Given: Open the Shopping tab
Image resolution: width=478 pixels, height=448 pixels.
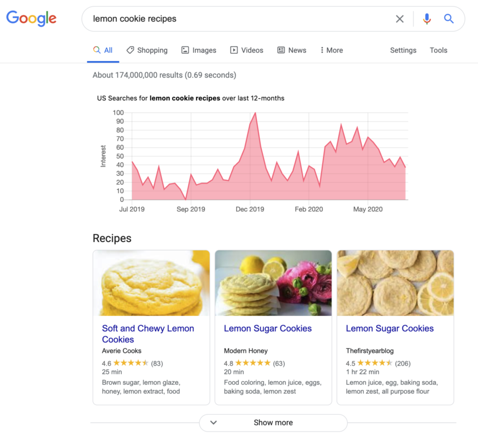Looking at the screenshot, I should [147, 50].
